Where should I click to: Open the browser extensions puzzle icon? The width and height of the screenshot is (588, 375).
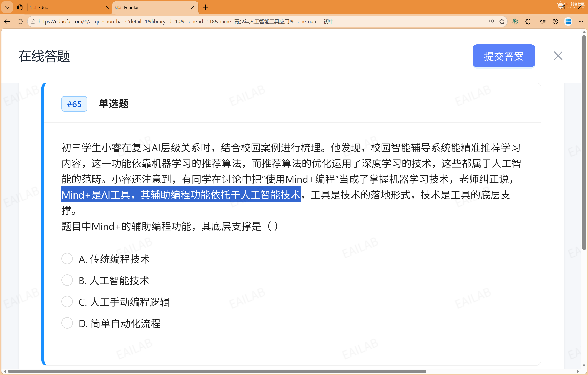[x=528, y=21]
